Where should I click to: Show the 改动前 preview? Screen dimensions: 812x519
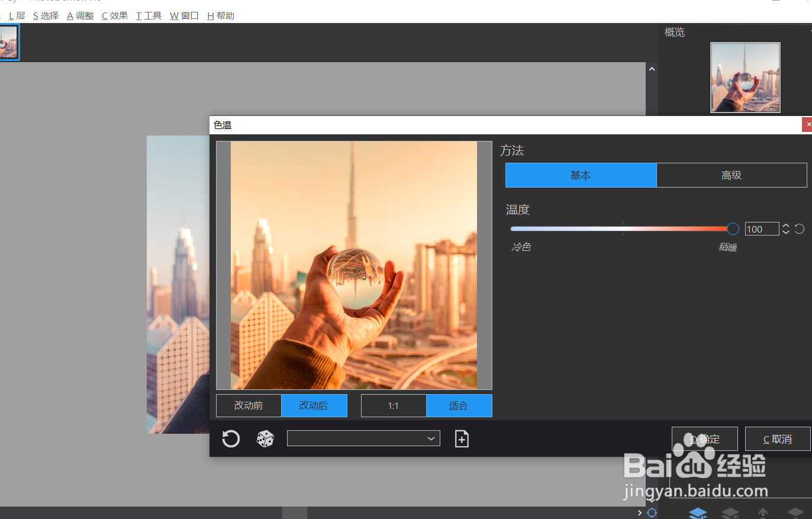tap(249, 405)
